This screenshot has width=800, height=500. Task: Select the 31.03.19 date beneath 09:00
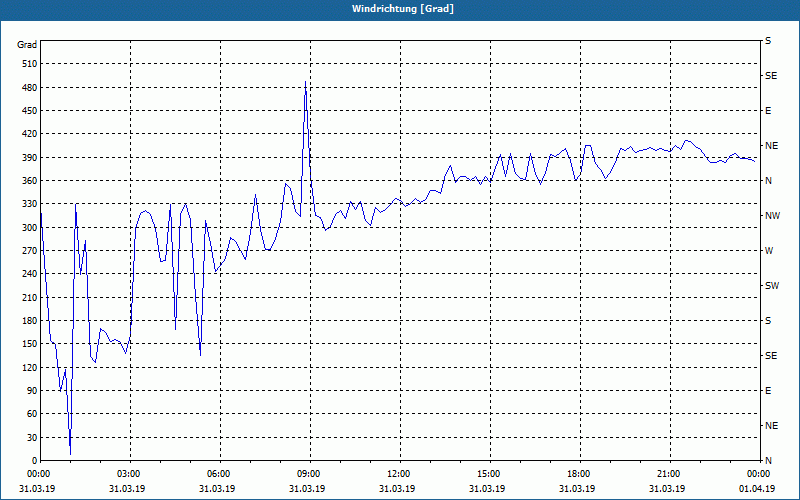point(307,489)
